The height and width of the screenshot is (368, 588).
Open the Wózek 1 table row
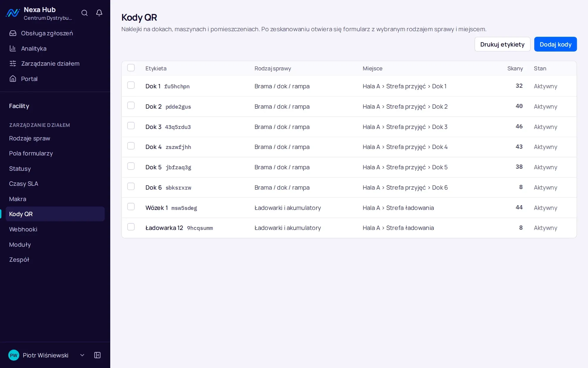point(349,208)
